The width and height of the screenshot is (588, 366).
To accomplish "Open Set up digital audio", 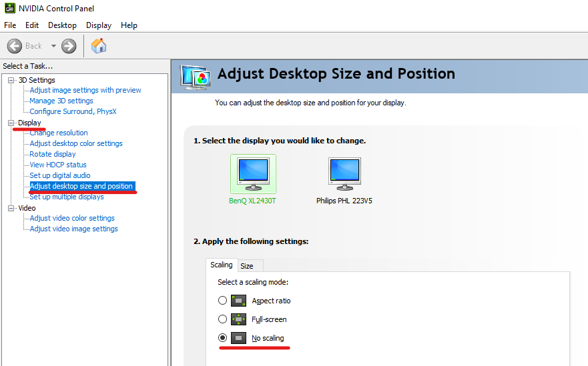I will [x=60, y=175].
